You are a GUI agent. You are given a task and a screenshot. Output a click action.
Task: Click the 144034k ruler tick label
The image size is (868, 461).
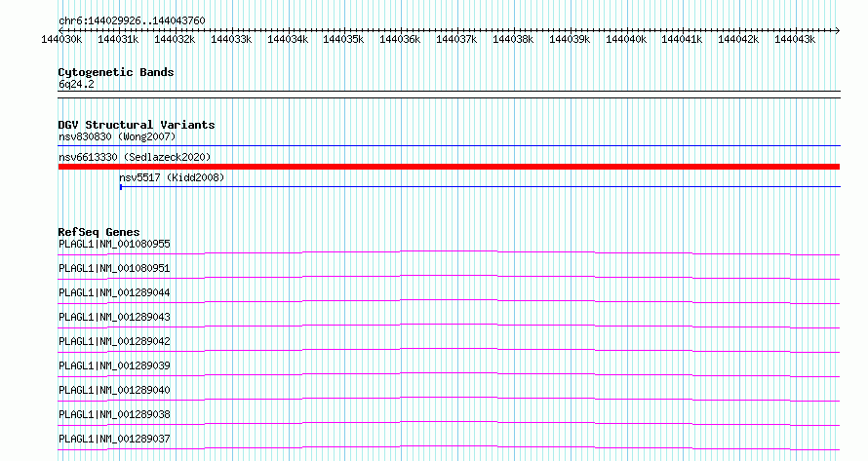[288, 39]
